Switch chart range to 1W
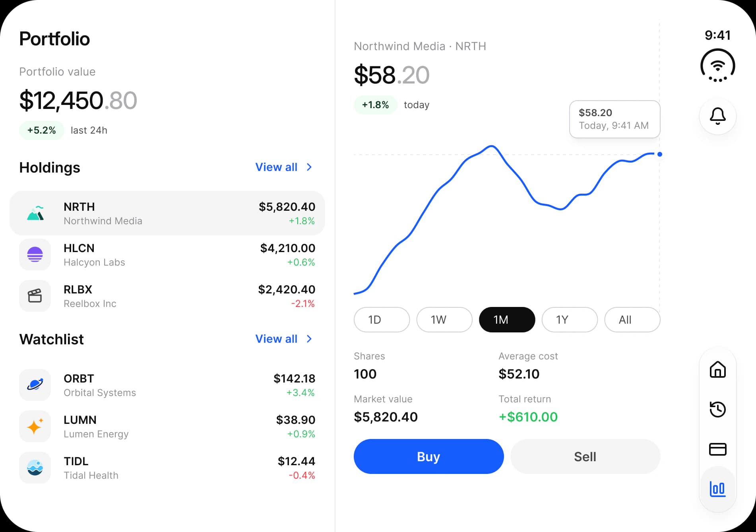Screen dimensions: 756x532 444,320
